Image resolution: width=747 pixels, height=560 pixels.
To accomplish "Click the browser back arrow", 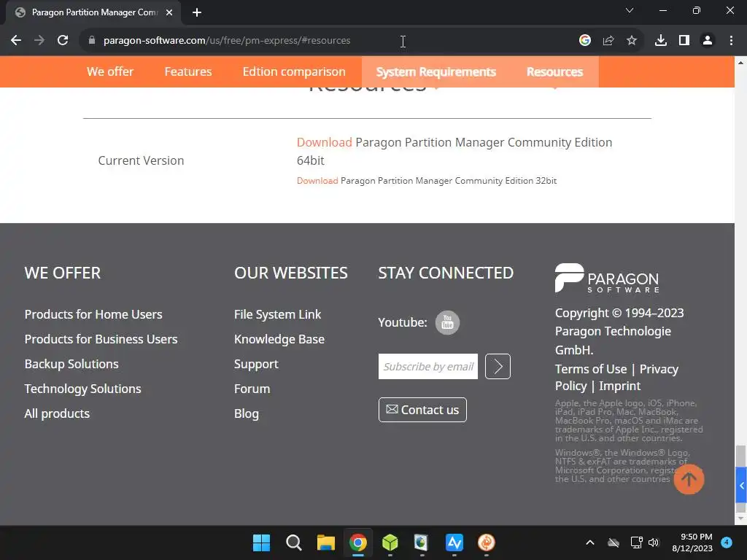I will (x=16, y=41).
